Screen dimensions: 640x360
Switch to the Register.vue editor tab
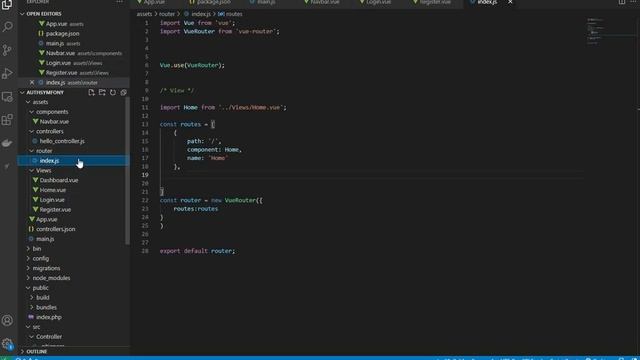point(435,2)
